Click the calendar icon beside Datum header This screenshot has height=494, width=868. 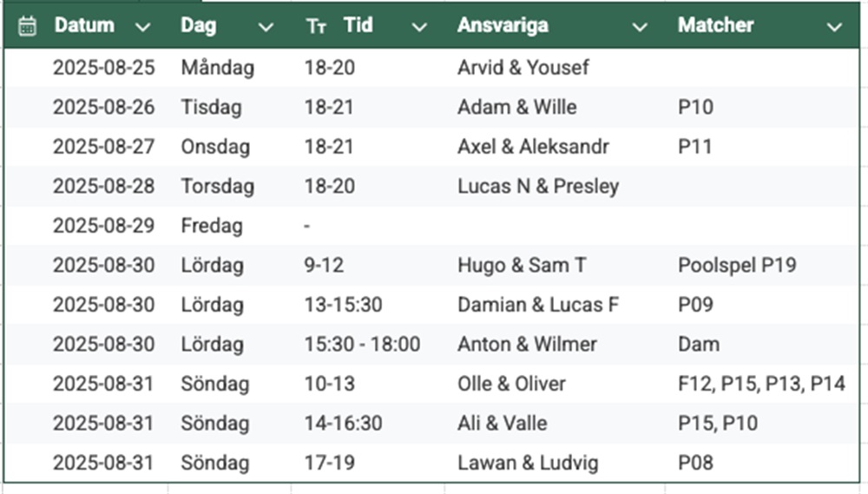click(27, 26)
